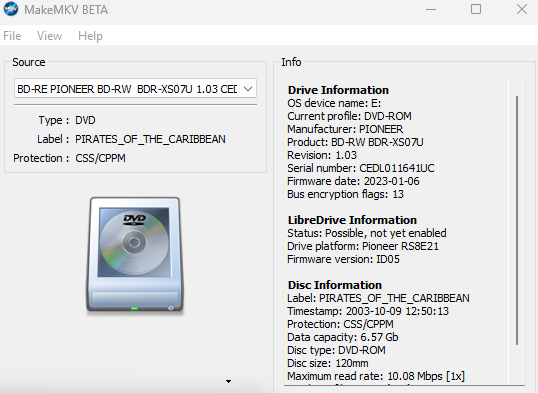538x393 pixels.
Task: Click Disc type: DVD-ROM line
Action: click(336, 350)
